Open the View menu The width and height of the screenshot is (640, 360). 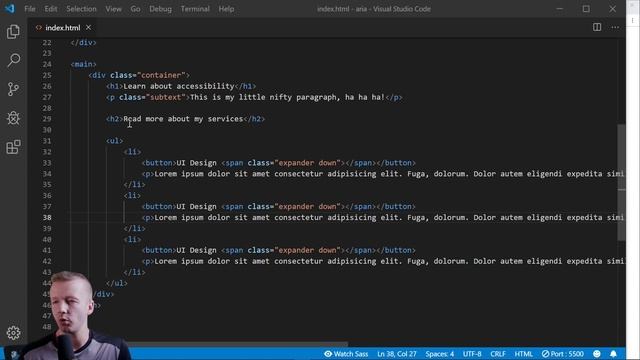(x=113, y=9)
